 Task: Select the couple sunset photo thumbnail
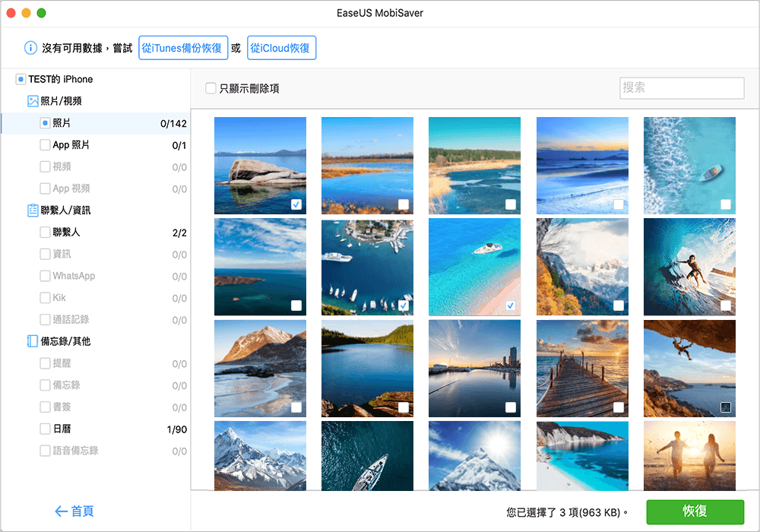coord(689,456)
